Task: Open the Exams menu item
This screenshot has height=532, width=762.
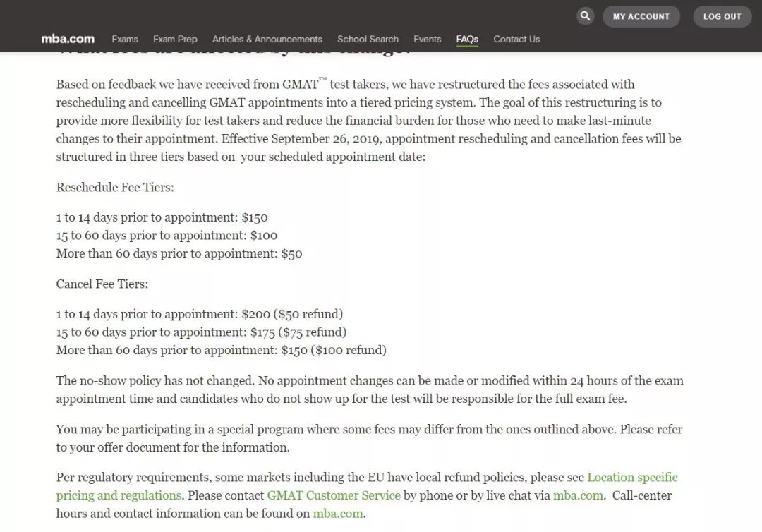Action: pos(125,40)
